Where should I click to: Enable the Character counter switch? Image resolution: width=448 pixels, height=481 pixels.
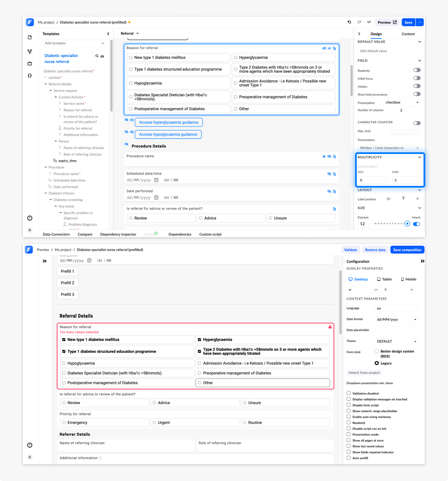(x=417, y=123)
